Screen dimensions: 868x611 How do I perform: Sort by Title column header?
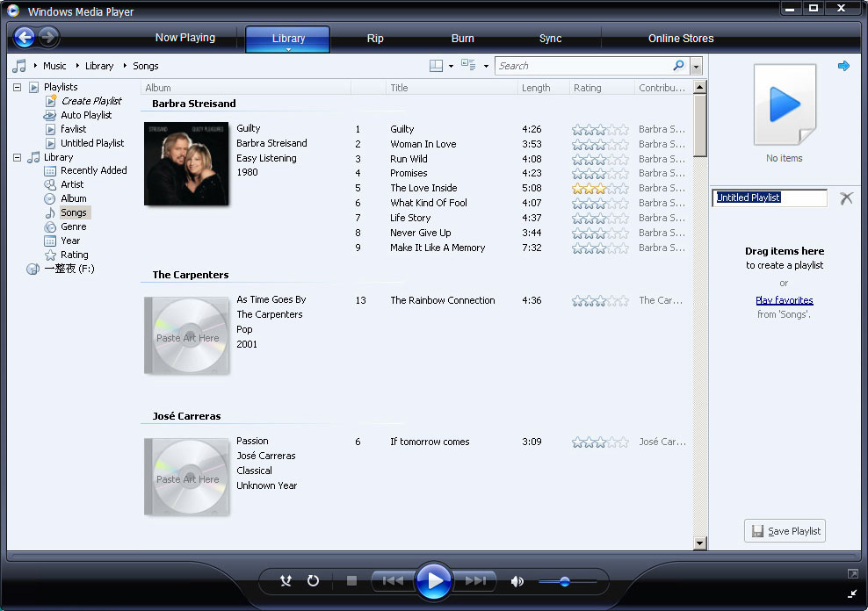(x=452, y=88)
